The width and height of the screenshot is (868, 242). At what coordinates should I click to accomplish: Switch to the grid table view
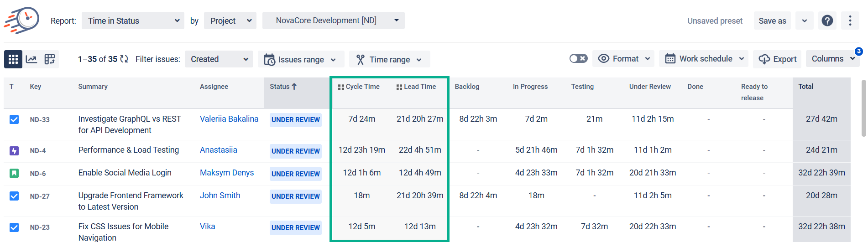(13, 59)
